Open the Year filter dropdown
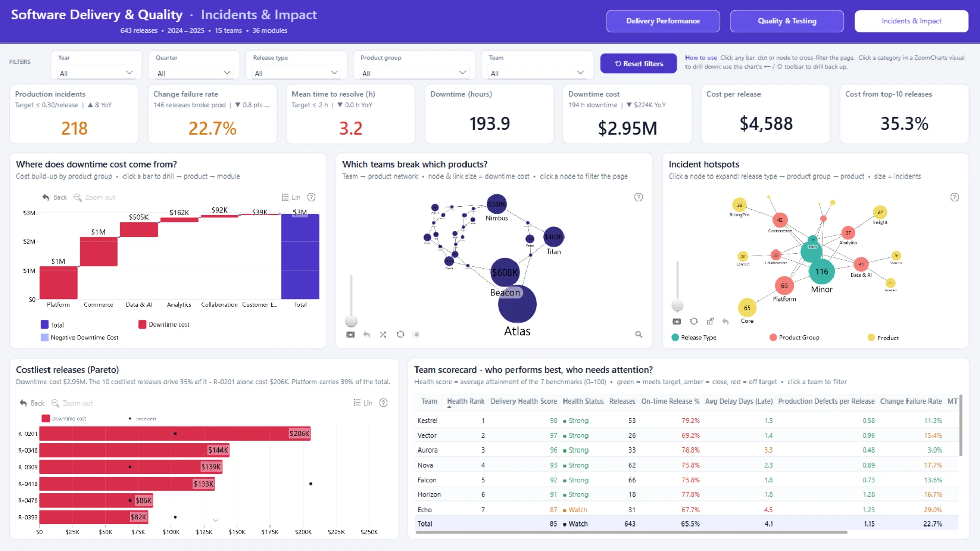The height and width of the screenshot is (551, 980). (x=96, y=73)
